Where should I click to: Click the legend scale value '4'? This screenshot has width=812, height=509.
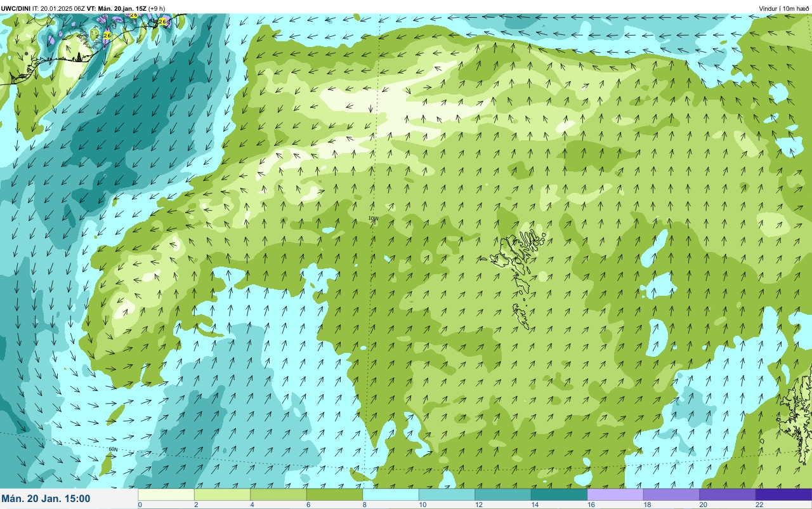pos(252,505)
